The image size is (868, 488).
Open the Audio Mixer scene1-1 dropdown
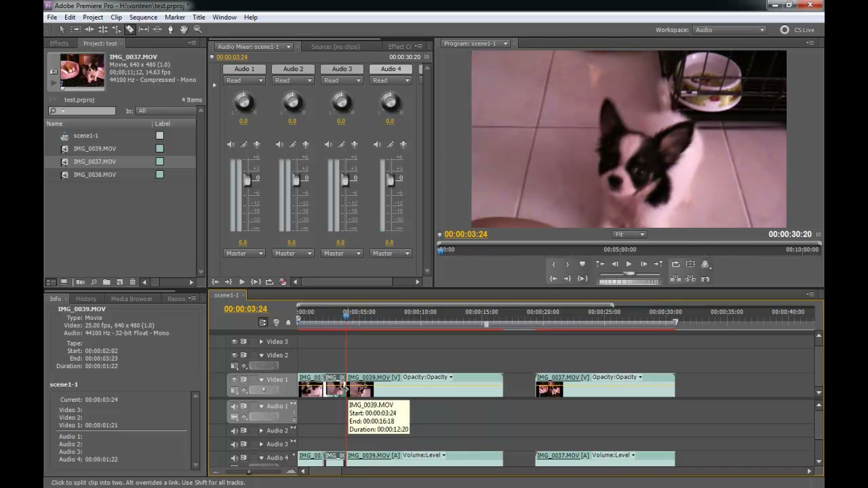point(288,47)
